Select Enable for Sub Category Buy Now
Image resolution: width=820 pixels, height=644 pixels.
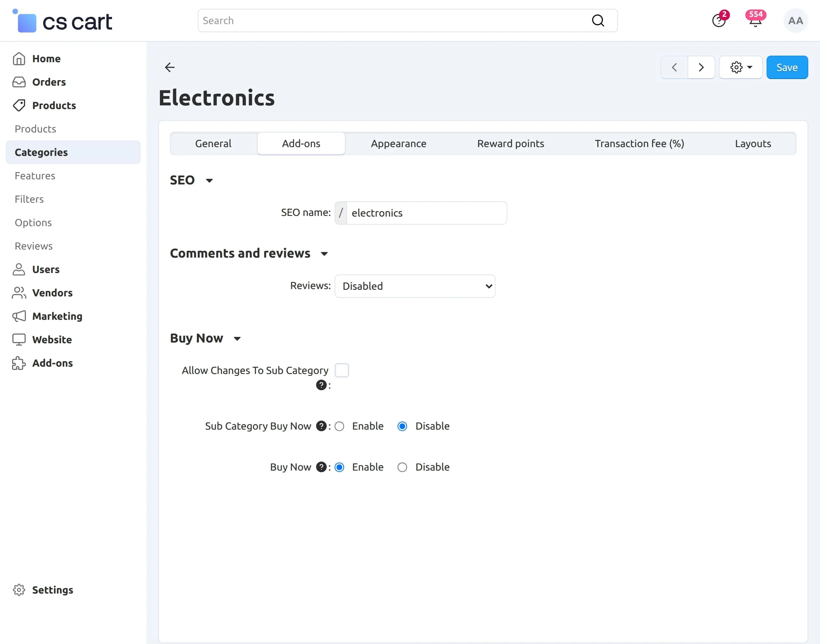pyautogui.click(x=339, y=426)
